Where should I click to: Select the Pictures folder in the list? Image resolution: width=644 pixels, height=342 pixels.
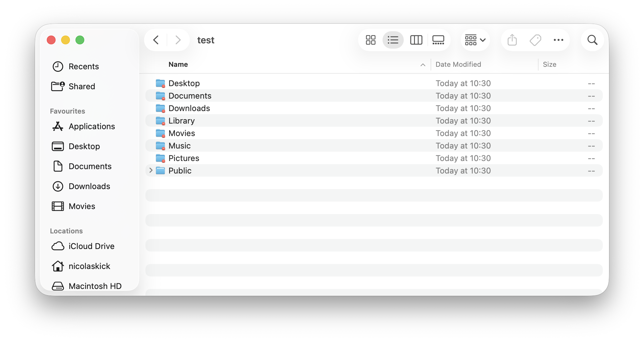[184, 158]
